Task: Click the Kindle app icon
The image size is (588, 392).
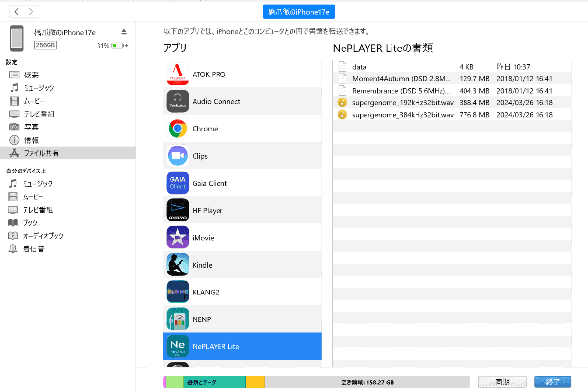Action: [x=177, y=264]
